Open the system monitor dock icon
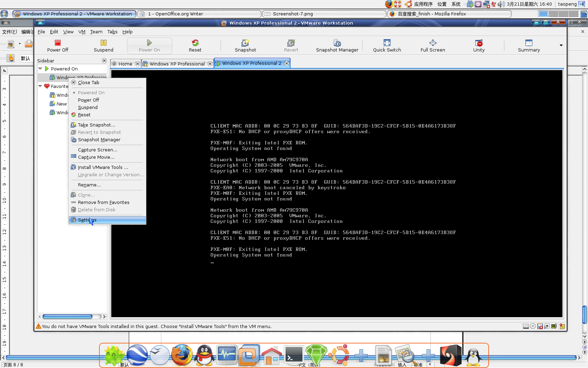 tap(227, 355)
